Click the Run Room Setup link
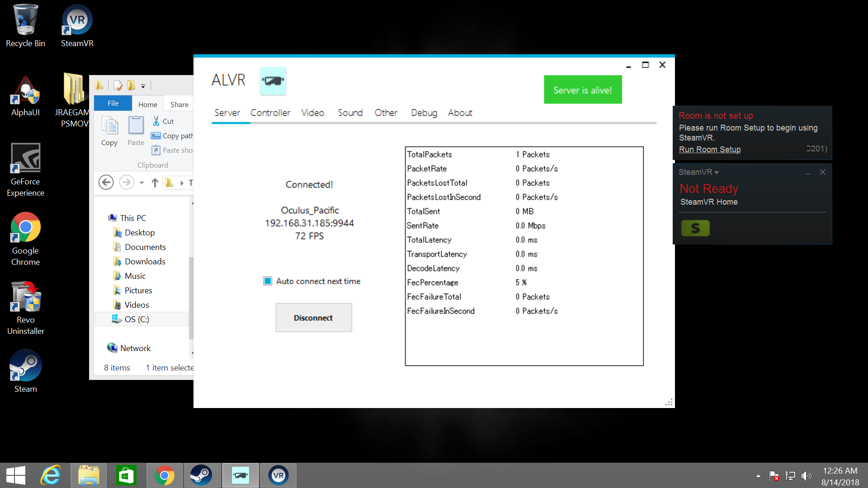868x488 pixels. tap(710, 150)
